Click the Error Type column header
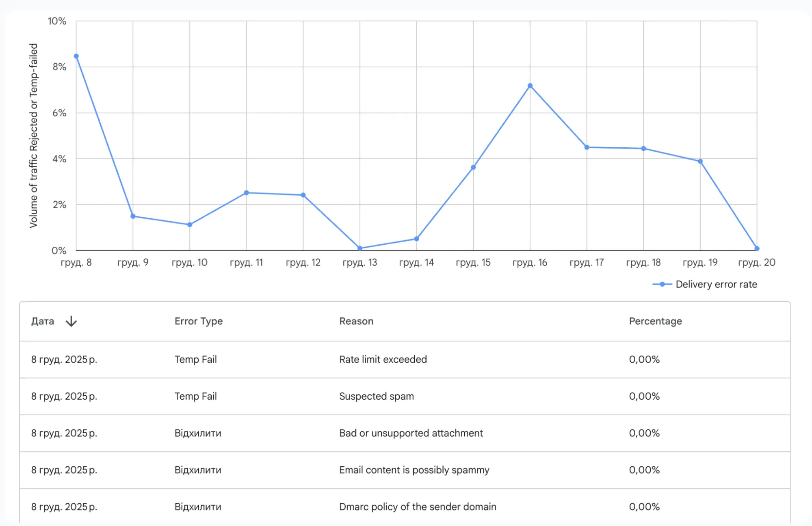This screenshot has height=526, width=812. 198,321
